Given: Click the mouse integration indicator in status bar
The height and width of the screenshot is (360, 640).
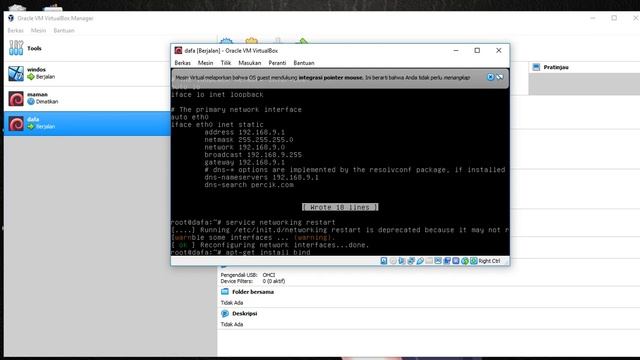Looking at the screenshot, I should point(465,261).
